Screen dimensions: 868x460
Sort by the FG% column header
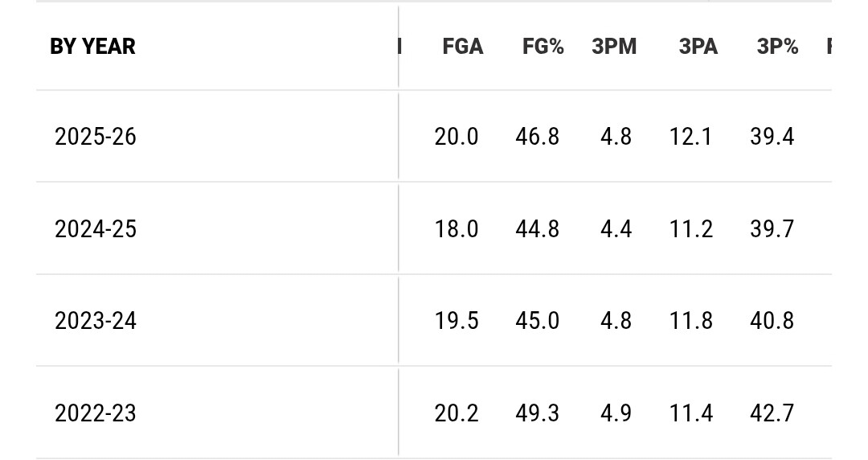pos(542,47)
